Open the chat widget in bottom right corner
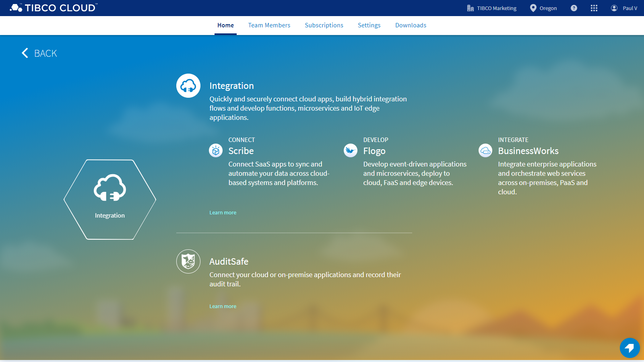 click(x=630, y=348)
